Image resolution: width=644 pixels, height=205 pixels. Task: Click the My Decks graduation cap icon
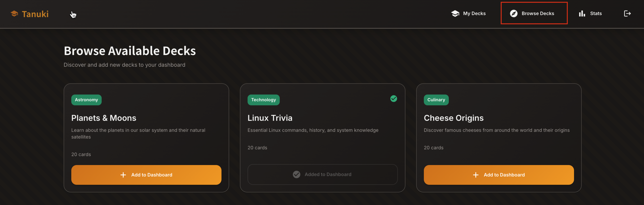tap(455, 13)
